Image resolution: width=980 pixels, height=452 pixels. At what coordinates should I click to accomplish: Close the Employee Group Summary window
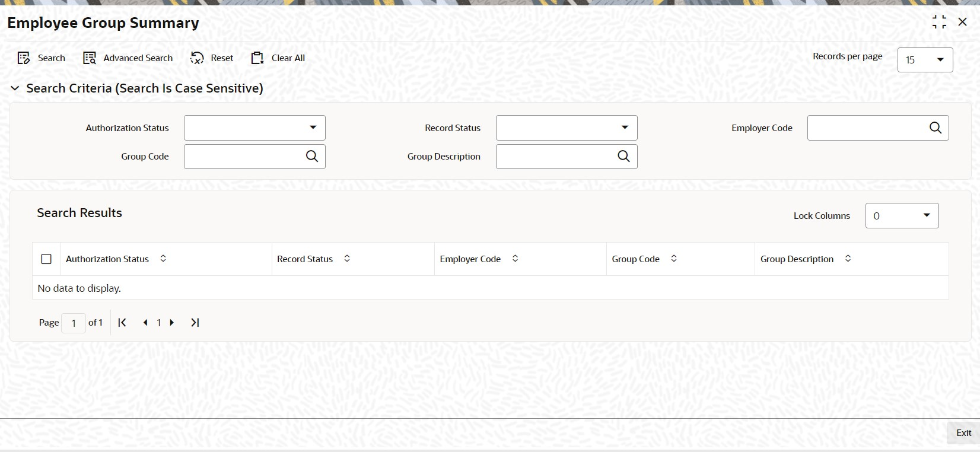point(963,22)
